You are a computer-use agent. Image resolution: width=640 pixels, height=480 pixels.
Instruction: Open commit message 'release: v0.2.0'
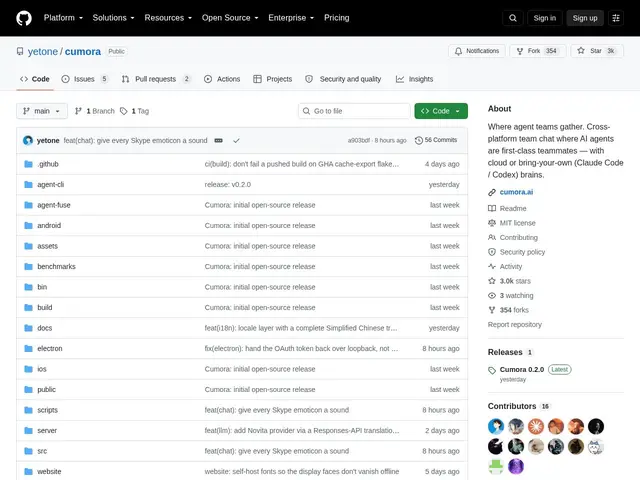click(228, 184)
